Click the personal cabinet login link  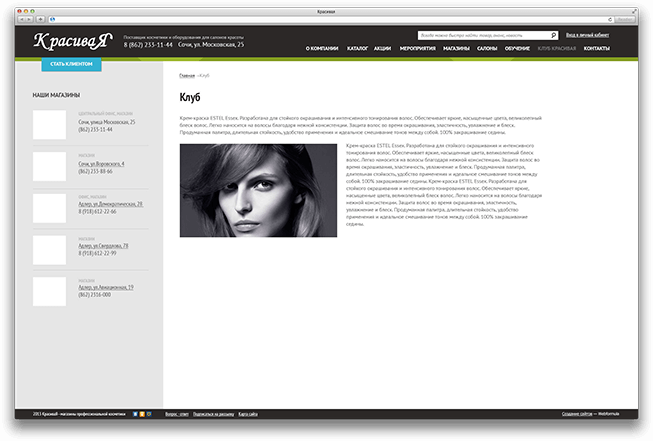pos(587,35)
